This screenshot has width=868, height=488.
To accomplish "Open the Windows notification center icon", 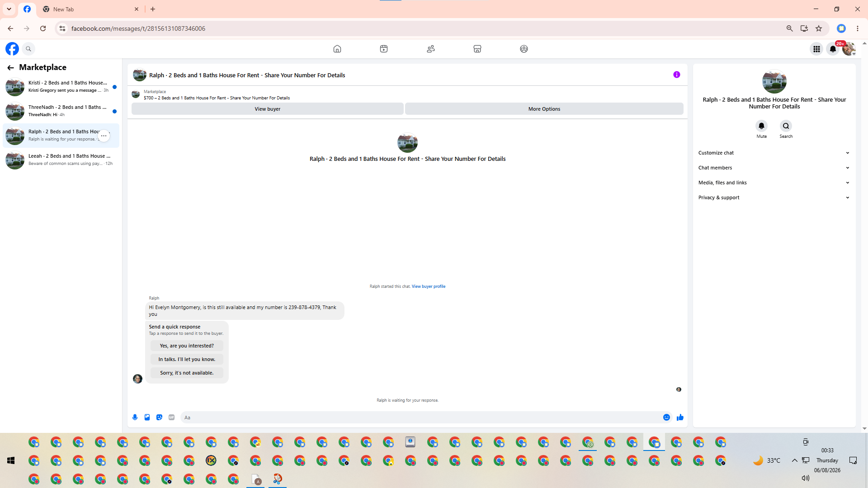I will point(853,460).
